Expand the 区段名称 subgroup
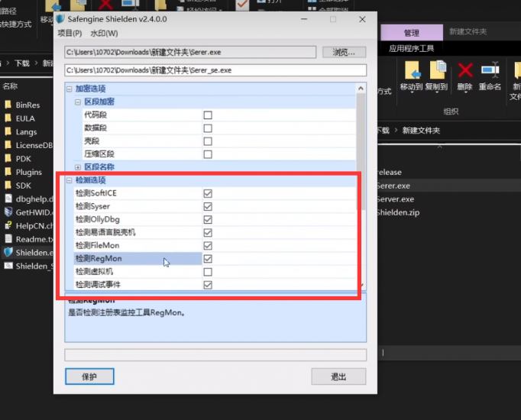Viewport: 521px width, 420px height. (78, 167)
